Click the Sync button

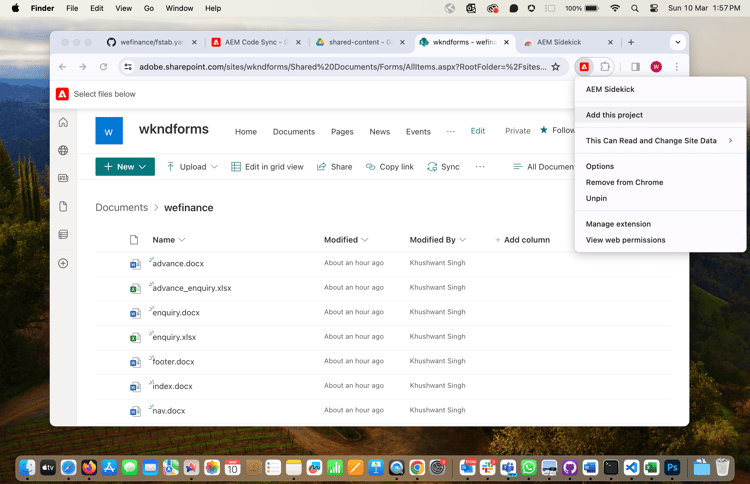(443, 167)
